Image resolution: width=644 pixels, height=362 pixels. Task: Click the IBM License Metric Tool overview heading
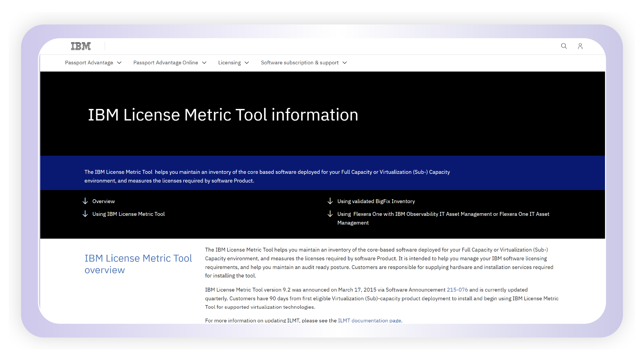[x=138, y=263]
